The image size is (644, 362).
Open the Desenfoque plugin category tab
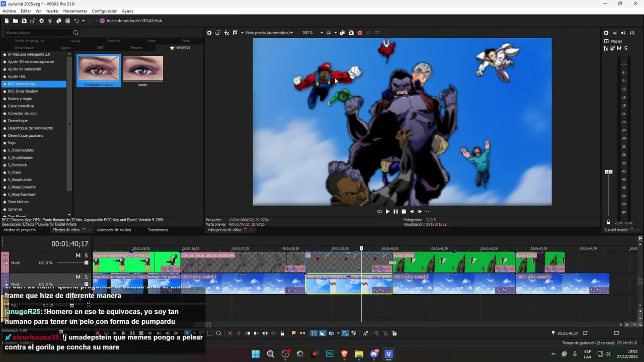point(24,47)
